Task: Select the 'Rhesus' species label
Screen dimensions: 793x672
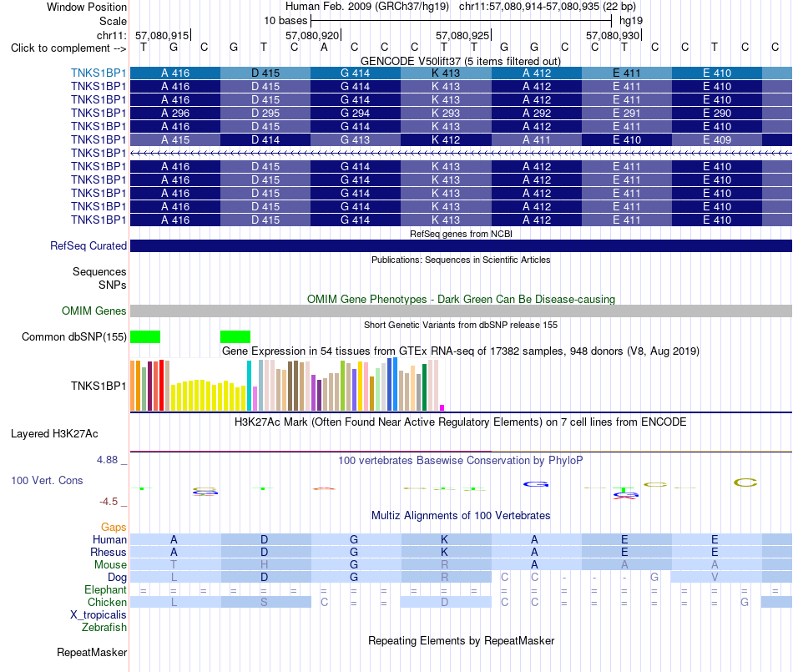Action: [109, 552]
